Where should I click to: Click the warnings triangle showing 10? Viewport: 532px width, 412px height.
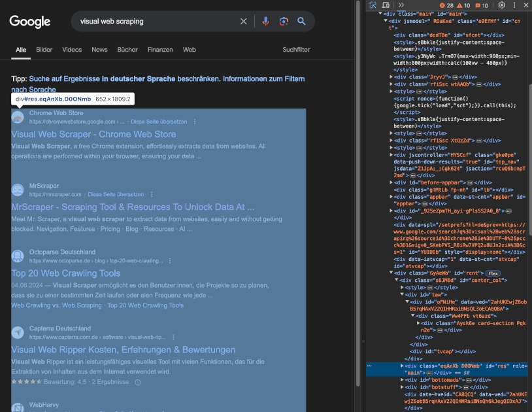(x=463, y=5)
